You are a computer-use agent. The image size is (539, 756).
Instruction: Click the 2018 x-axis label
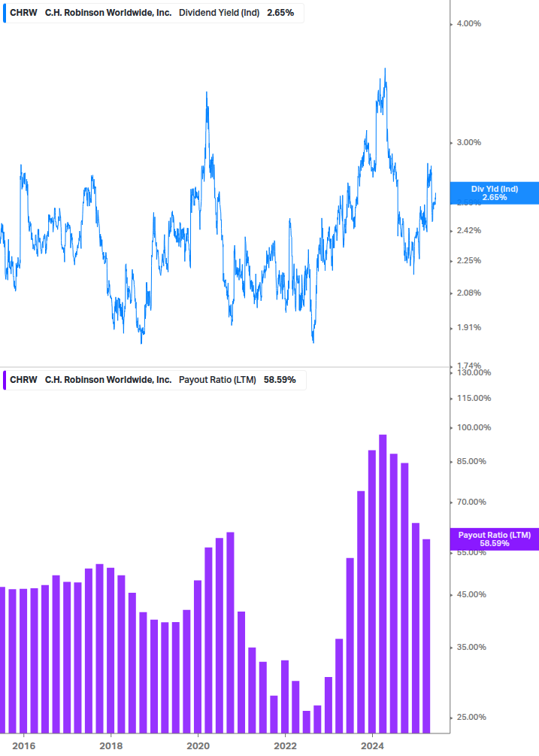pos(111,746)
